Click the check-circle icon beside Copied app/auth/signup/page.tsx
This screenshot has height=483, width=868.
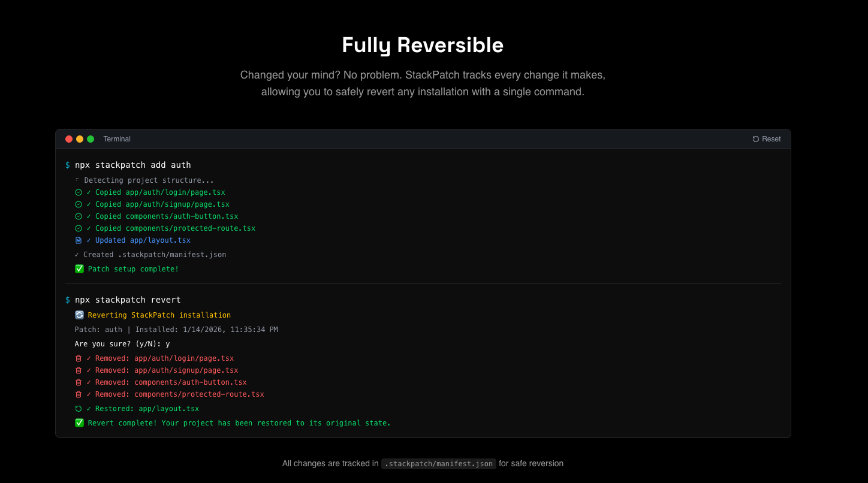79,204
